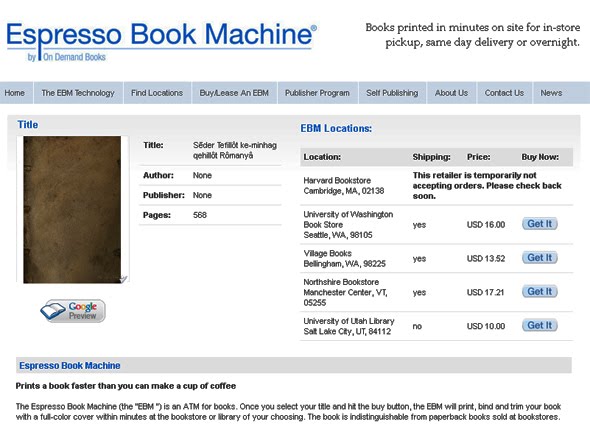Viewport: 590px width, 424px height.
Task: Click Get It for University of Washington Book Store
Action: pos(540,224)
